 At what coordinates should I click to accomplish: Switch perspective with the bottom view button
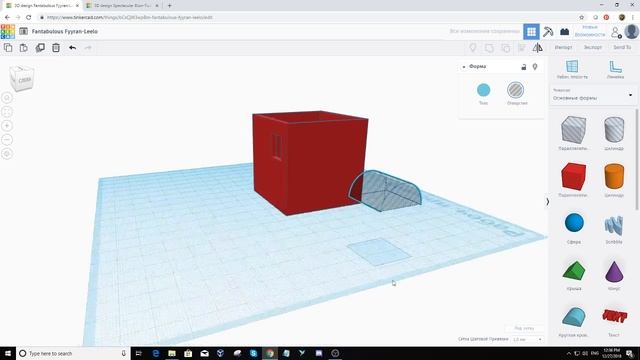tap(7, 153)
